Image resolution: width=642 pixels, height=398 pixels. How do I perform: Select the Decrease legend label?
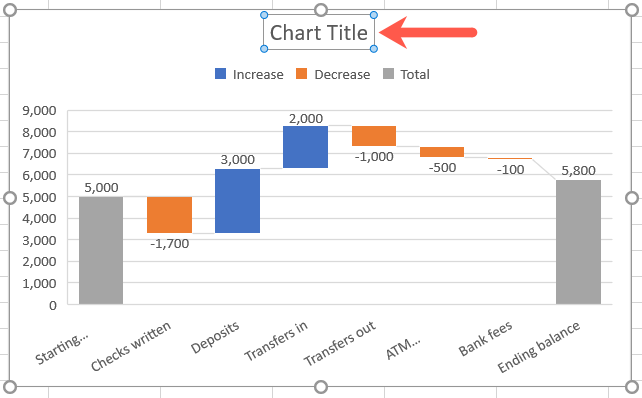tap(342, 75)
